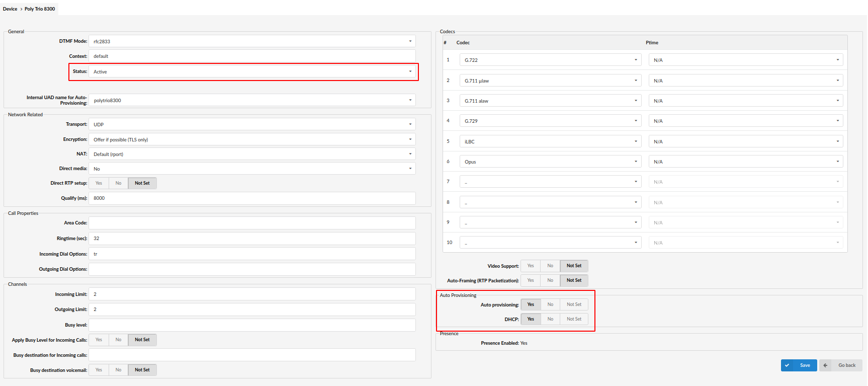The width and height of the screenshot is (868, 386).
Task: Set Busy destination voicemail to Not Set
Action: [142, 370]
